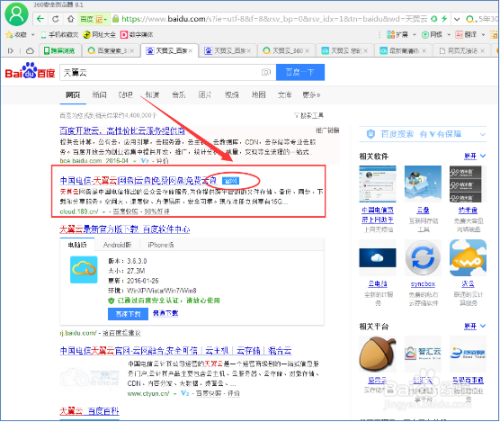Open the 百度开放云 ad result title

[122, 131]
